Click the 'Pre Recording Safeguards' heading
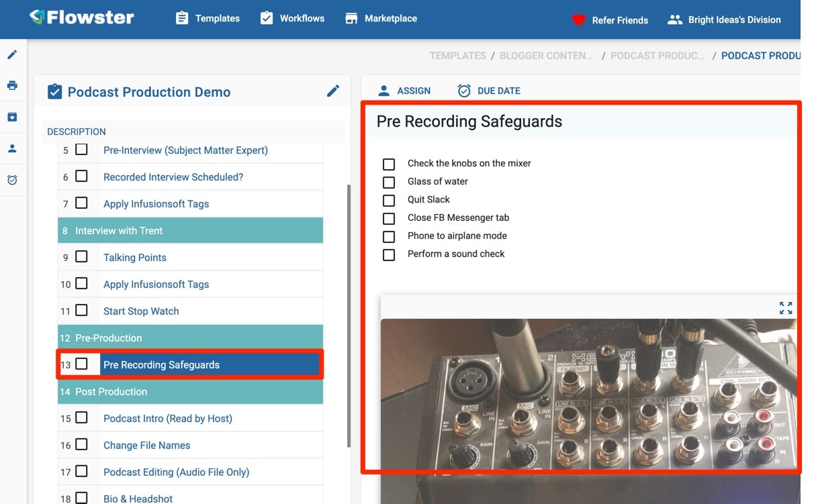 click(469, 121)
